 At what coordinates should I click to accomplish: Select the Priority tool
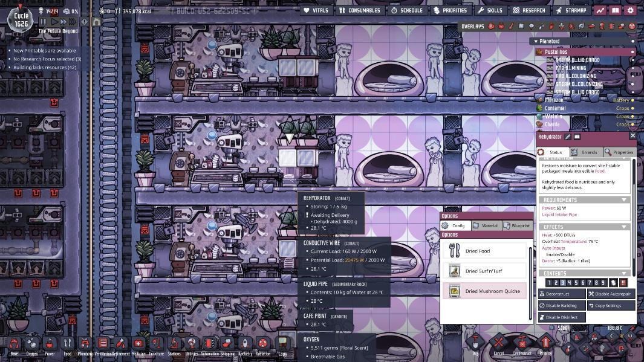click(x=545, y=341)
